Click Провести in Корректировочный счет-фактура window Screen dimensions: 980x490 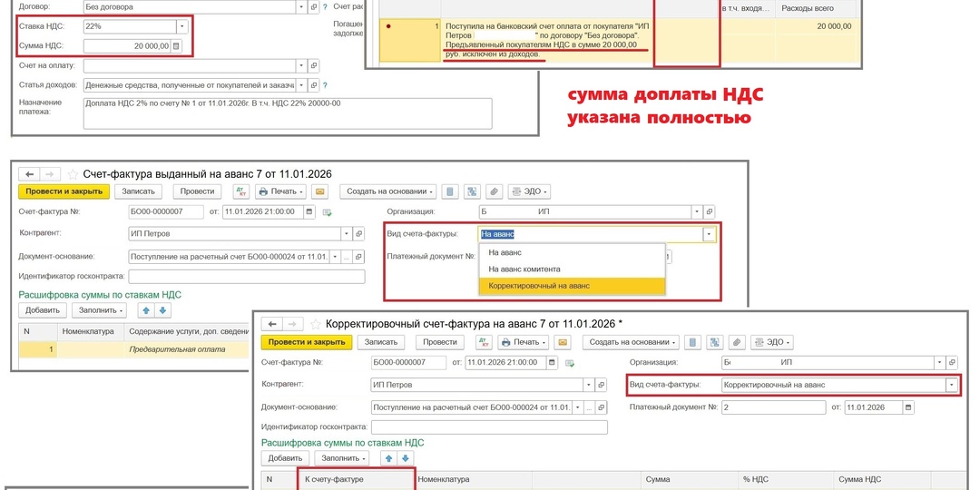[x=440, y=342]
